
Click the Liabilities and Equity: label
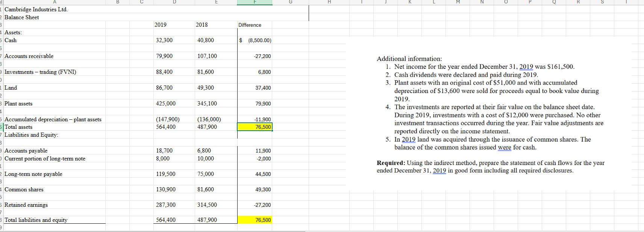pyautogui.click(x=31, y=135)
